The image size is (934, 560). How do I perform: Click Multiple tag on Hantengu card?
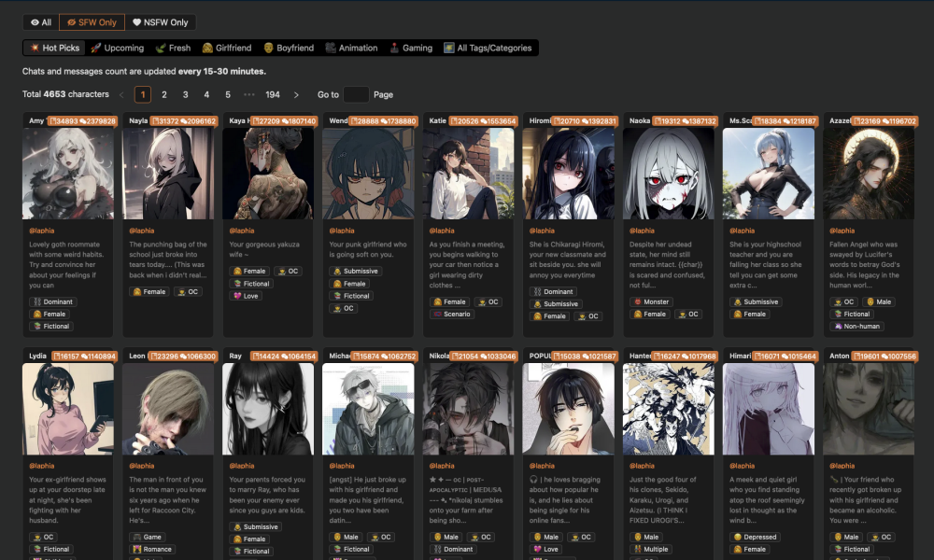[650, 550]
